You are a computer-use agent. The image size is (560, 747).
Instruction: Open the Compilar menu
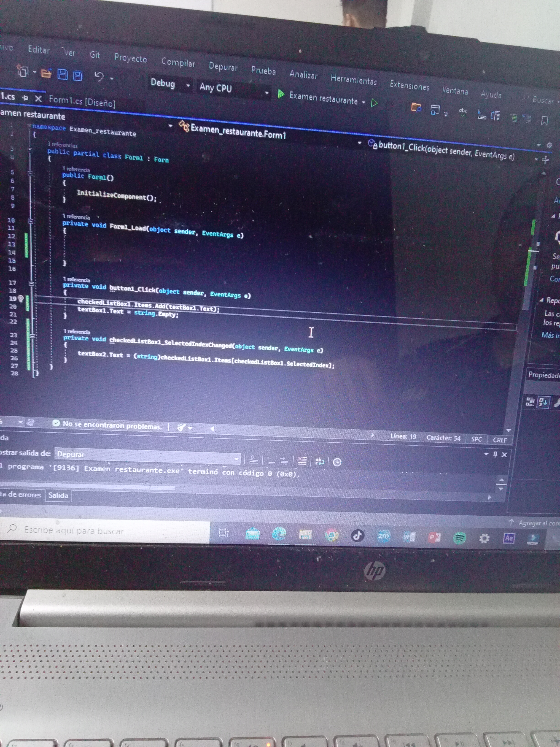tap(178, 62)
